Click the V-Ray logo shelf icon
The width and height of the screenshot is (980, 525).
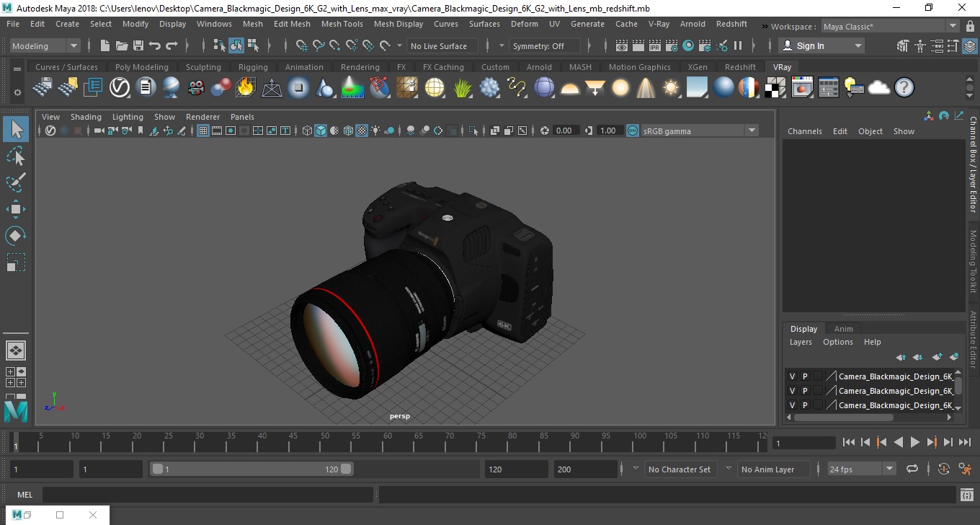point(119,88)
